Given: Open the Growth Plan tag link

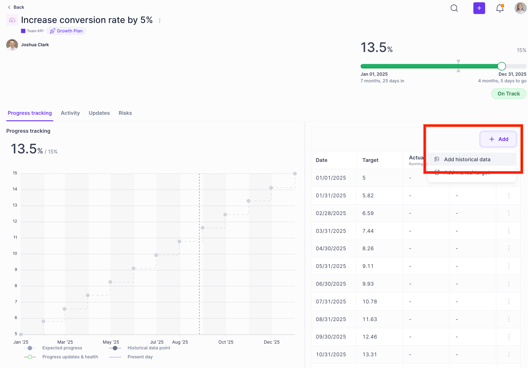Looking at the screenshot, I should click(66, 31).
